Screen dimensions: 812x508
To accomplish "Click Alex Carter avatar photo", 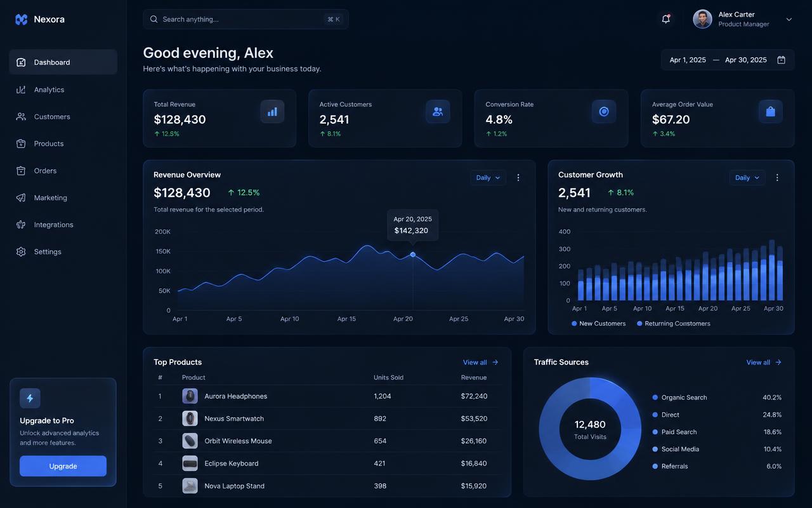I will 702,19.
